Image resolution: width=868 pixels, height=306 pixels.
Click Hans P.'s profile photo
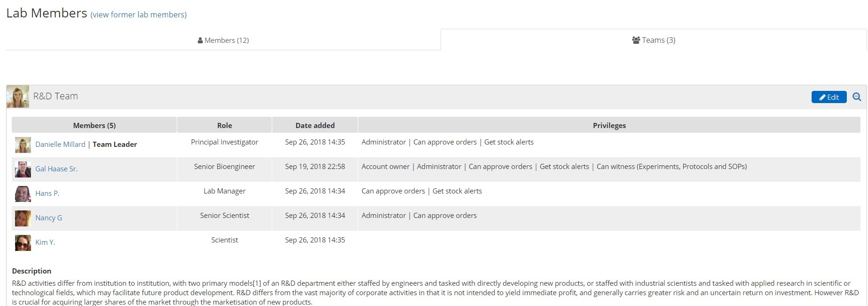[22, 193]
